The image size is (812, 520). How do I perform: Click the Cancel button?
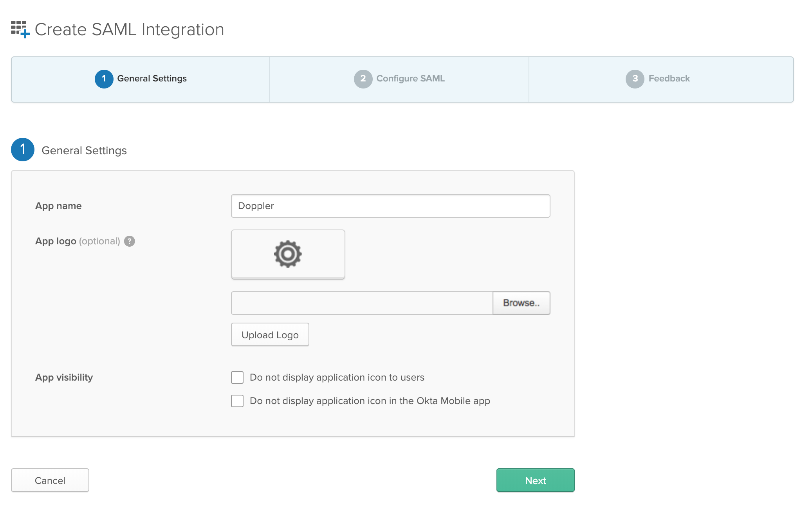click(x=50, y=480)
